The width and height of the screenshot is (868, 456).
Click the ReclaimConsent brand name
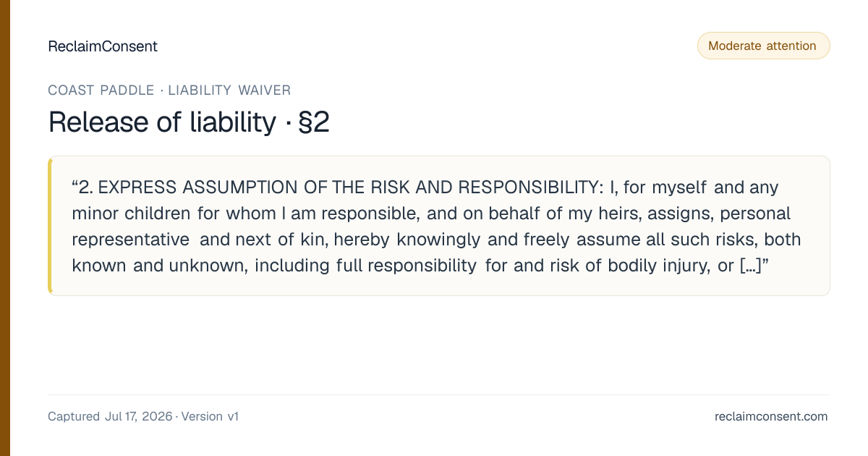pos(103,46)
